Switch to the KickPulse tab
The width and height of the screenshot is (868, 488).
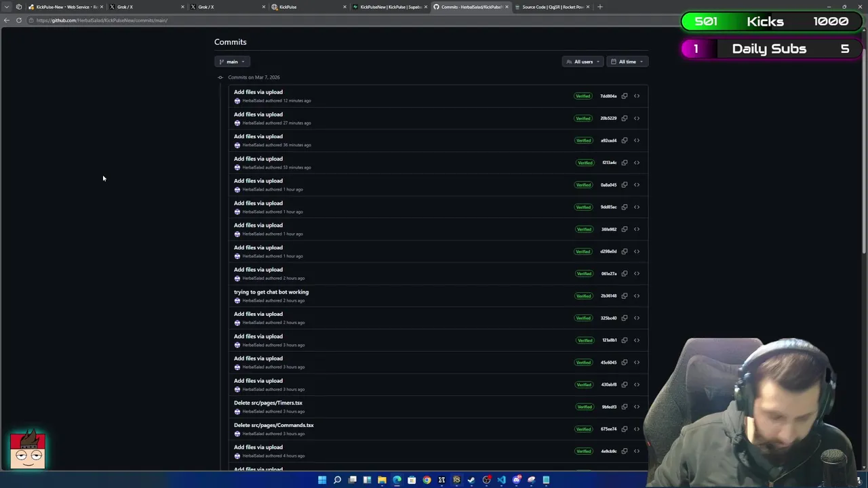[309, 7]
